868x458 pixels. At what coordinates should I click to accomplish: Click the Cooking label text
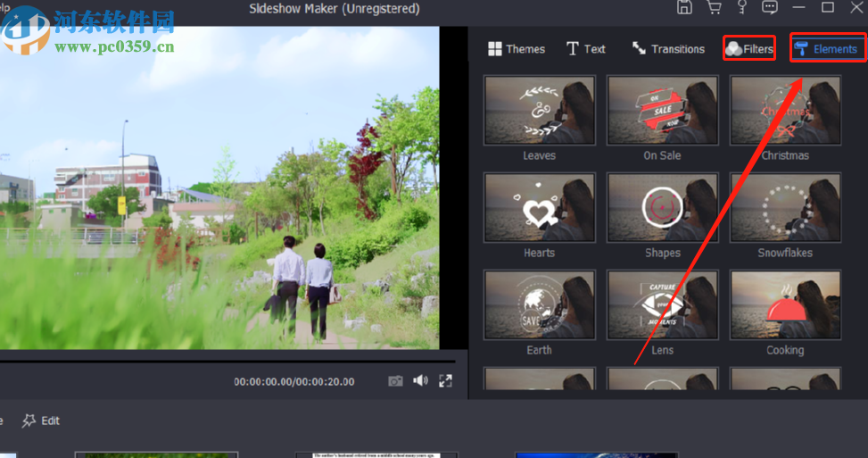point(785,350)
